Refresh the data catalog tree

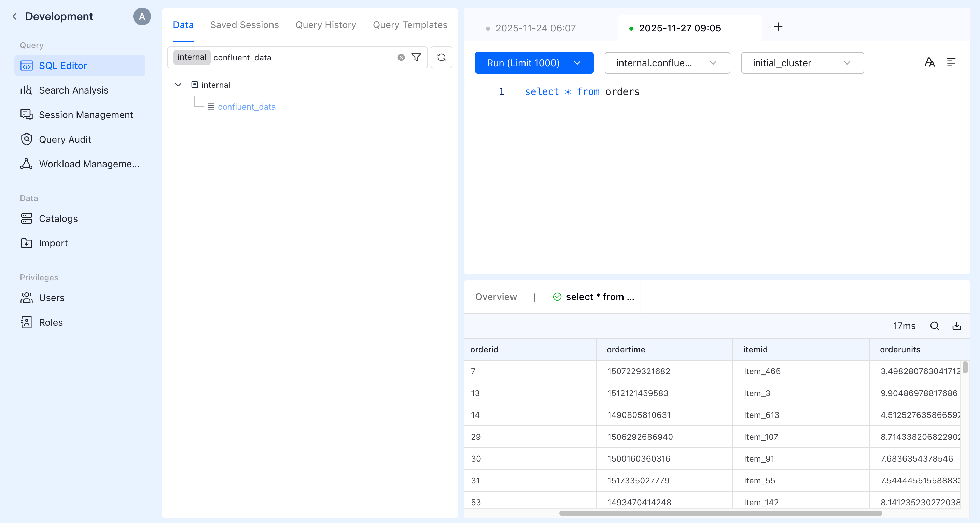point(441,57)
